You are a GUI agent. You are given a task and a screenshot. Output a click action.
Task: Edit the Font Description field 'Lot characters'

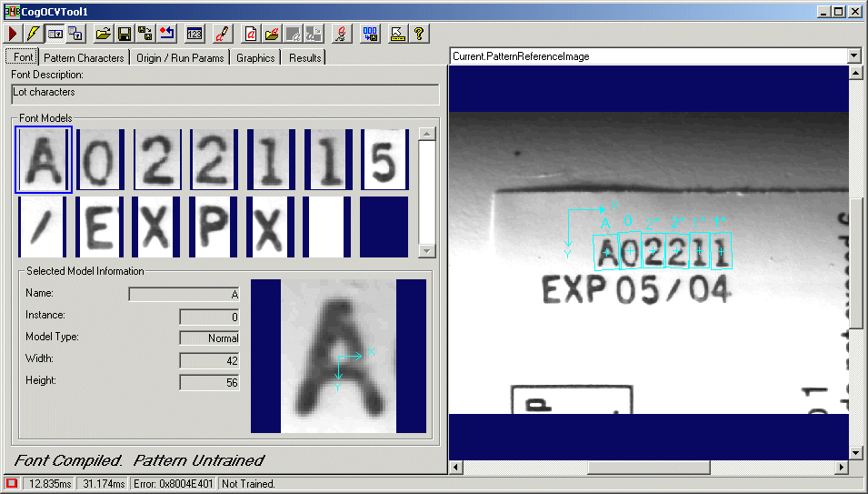[x=225, y=94]
